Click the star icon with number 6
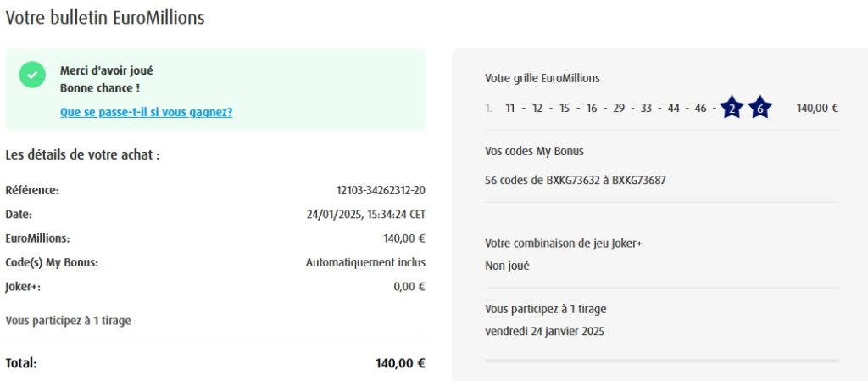Image resolution: width=868 pixels, height=381 pixels. click(x=759, y=109)
